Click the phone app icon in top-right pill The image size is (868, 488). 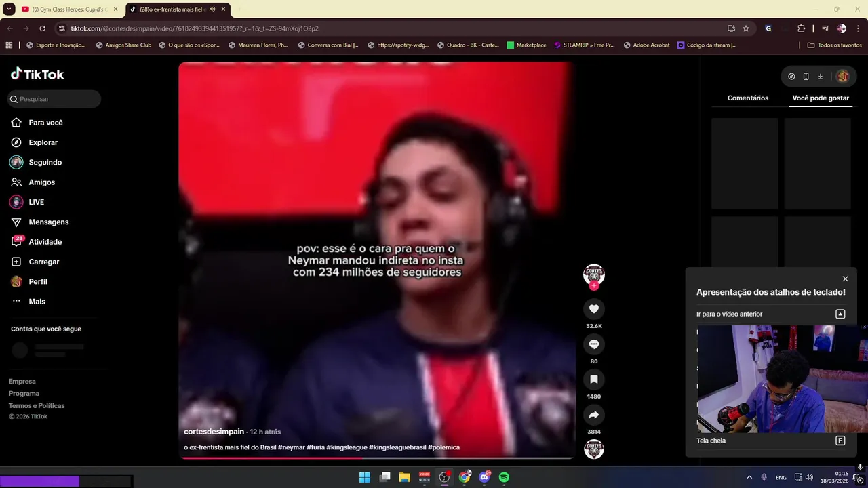tap(806, 77)
